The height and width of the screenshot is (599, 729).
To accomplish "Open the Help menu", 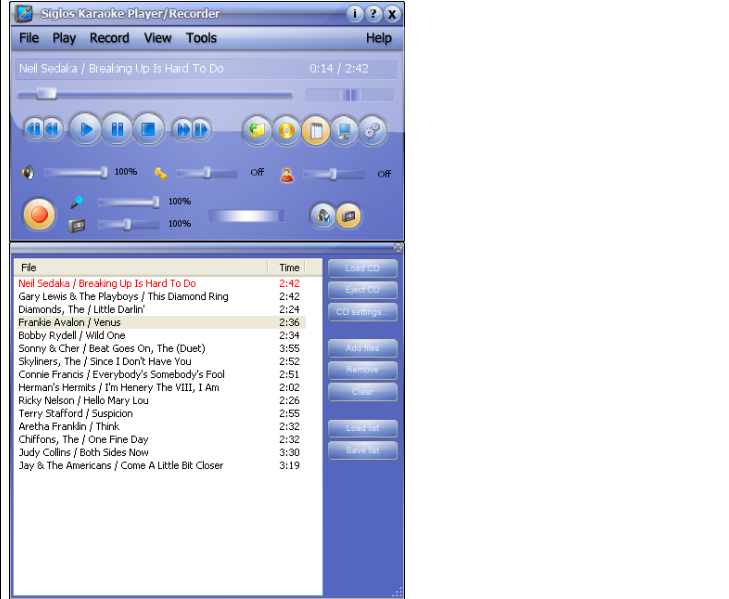I will tap(379, 38).
